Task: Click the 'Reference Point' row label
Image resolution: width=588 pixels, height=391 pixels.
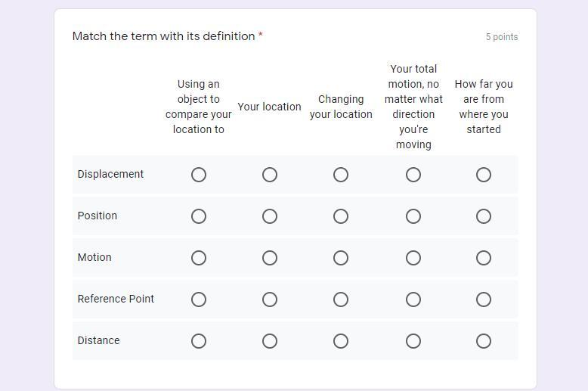Action: tap(116, 299)
